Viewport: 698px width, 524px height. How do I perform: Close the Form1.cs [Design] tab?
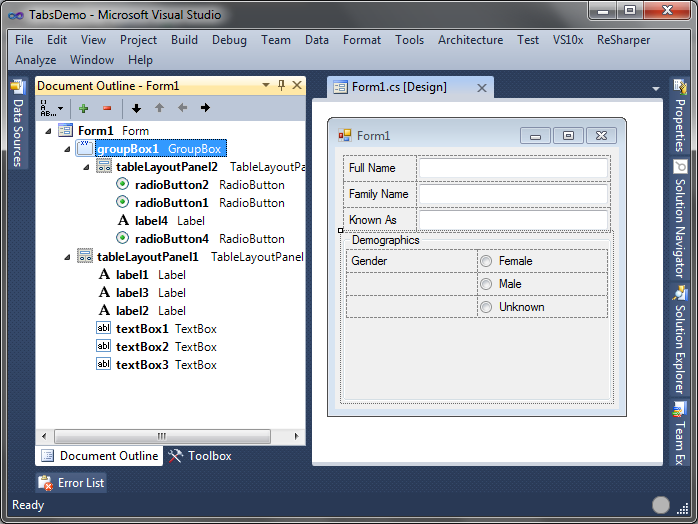(482, 88)
